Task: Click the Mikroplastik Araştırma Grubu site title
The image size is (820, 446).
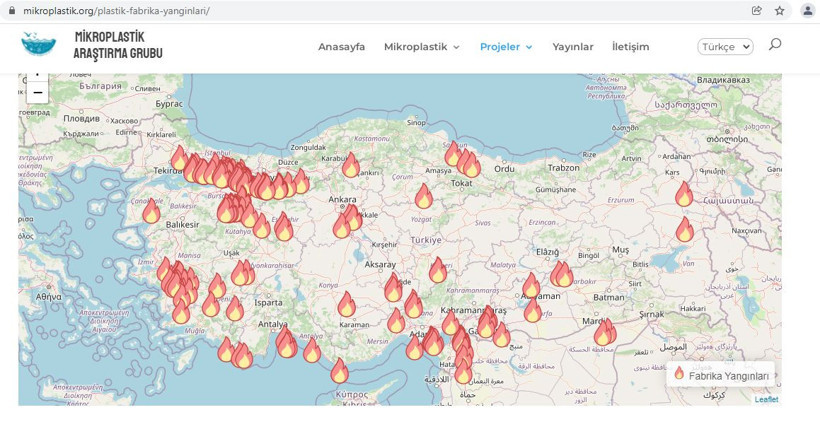Action: click(x=118, y=45)
